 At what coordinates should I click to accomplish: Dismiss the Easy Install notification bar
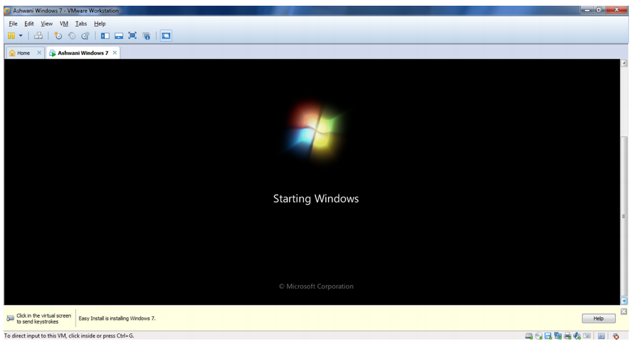tap(624, 312)
